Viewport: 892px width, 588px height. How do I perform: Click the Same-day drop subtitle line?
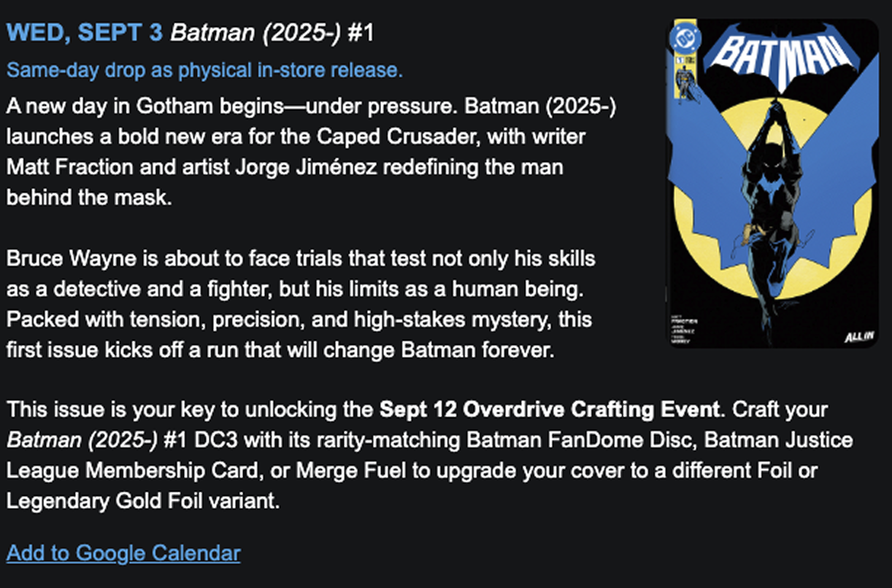pyautogui.click(x=204, y=71)
